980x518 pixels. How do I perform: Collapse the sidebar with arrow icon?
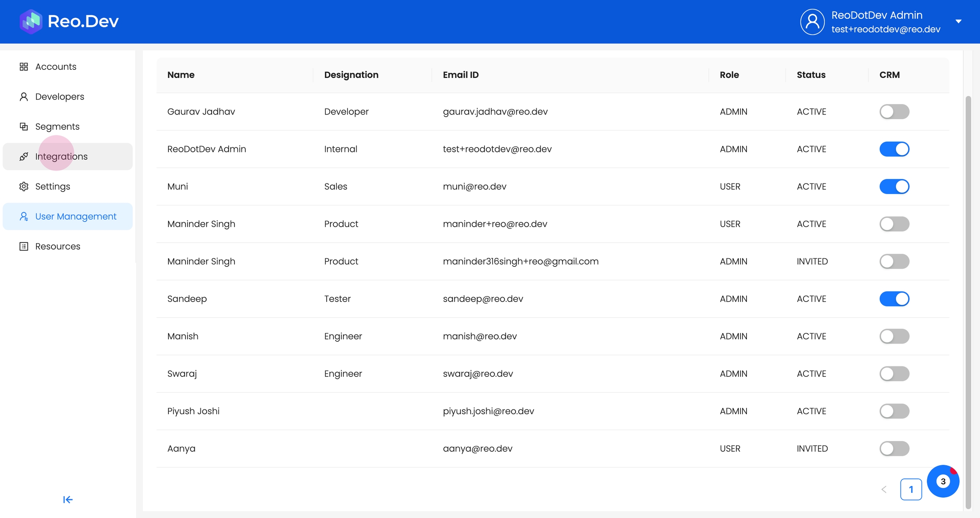coord(68,499)
